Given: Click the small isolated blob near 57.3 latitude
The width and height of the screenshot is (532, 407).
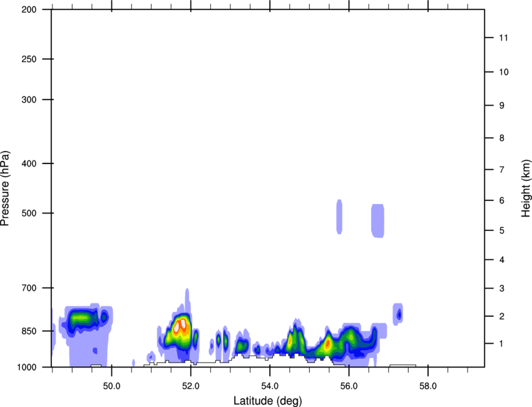Looking at the screenshot, I should [398, 314].
